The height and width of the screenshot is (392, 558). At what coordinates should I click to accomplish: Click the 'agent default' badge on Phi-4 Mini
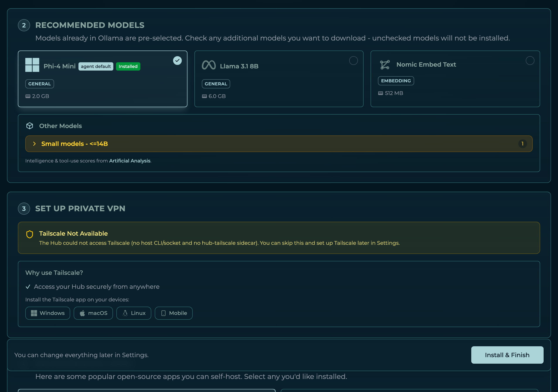tap(96, 66)
